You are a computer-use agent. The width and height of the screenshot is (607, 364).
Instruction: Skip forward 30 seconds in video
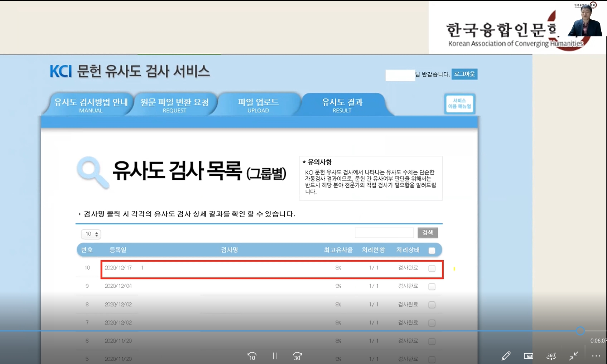[297, 356]
